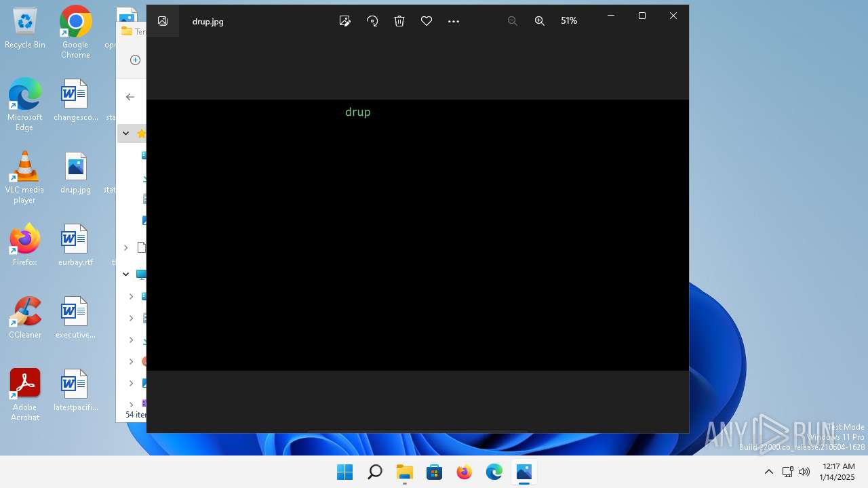Click the back arrow in File Explorer
This screenshot has height=488, width=868.
click(130, 97)
